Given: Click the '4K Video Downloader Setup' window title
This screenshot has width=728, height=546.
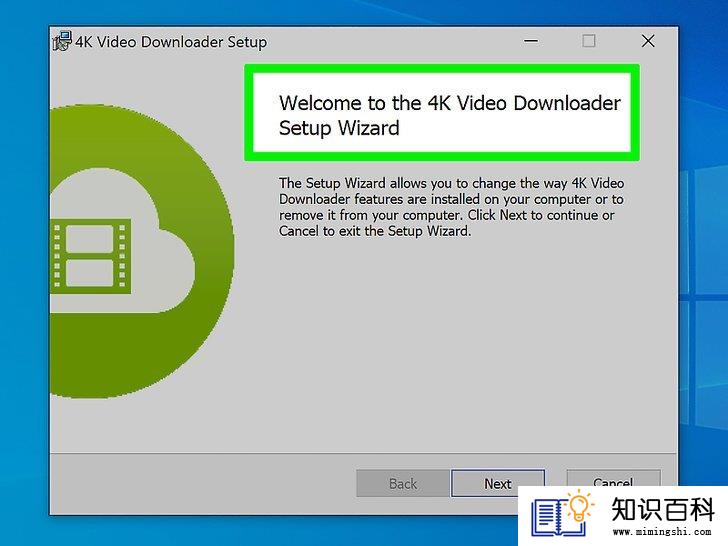Looking at the screenshot, I should pyautogui.click(x=171, y=42).
